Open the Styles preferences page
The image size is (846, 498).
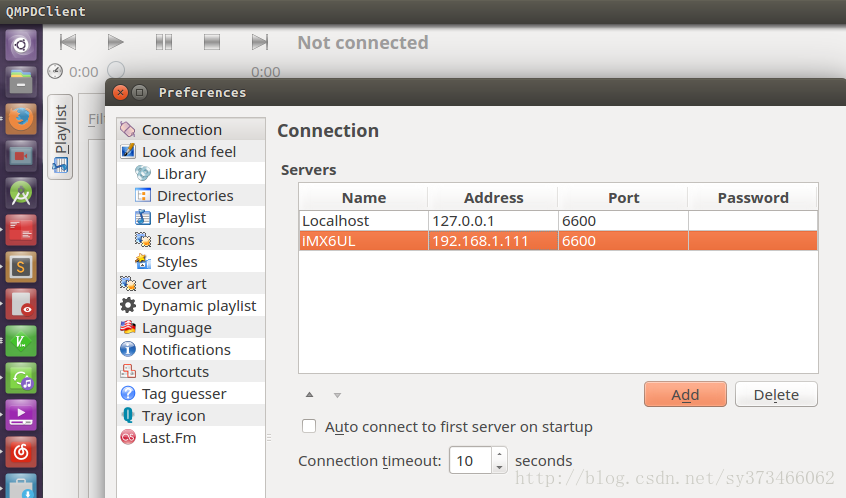point(191,262)
